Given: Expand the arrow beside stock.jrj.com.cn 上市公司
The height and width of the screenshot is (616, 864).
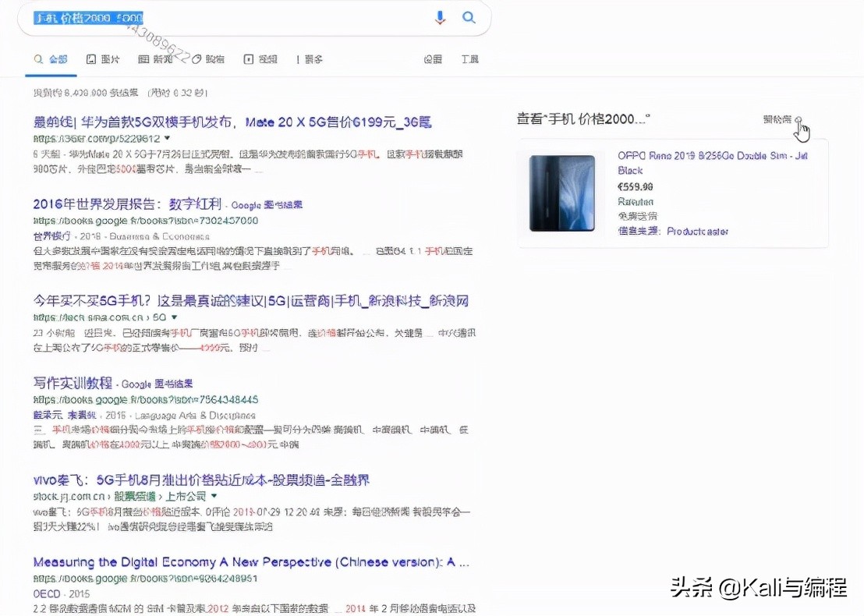Looking at the screenshot, I should (214, 497).
